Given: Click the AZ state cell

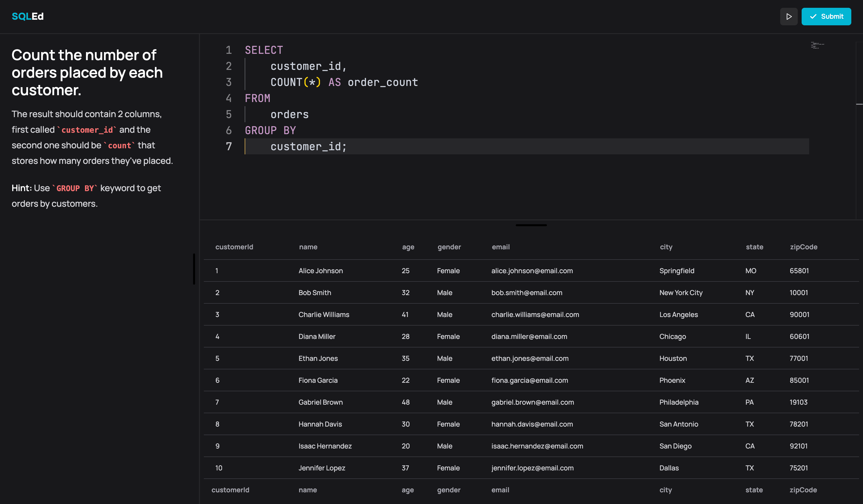Looking at the screenshot, I should pos(750,380).
